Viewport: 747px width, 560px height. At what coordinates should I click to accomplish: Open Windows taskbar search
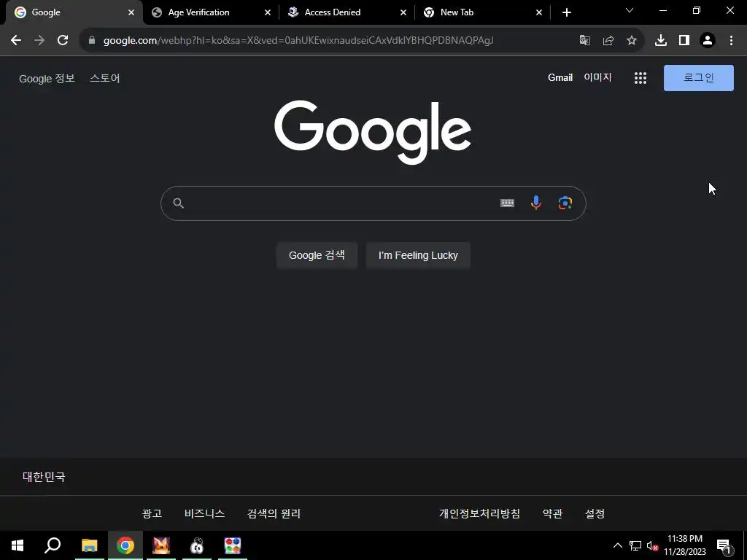pos(53,545)
